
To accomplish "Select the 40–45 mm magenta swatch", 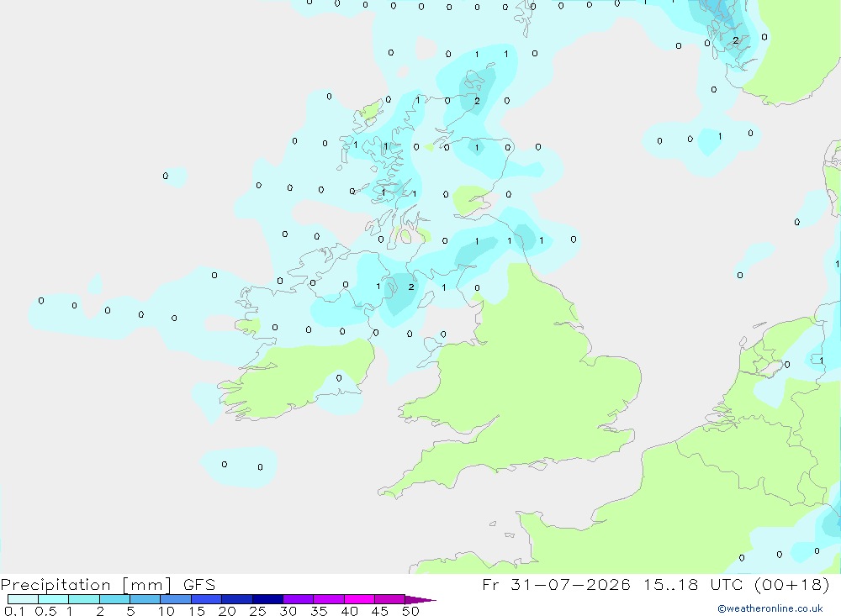I will click(359, 599).
